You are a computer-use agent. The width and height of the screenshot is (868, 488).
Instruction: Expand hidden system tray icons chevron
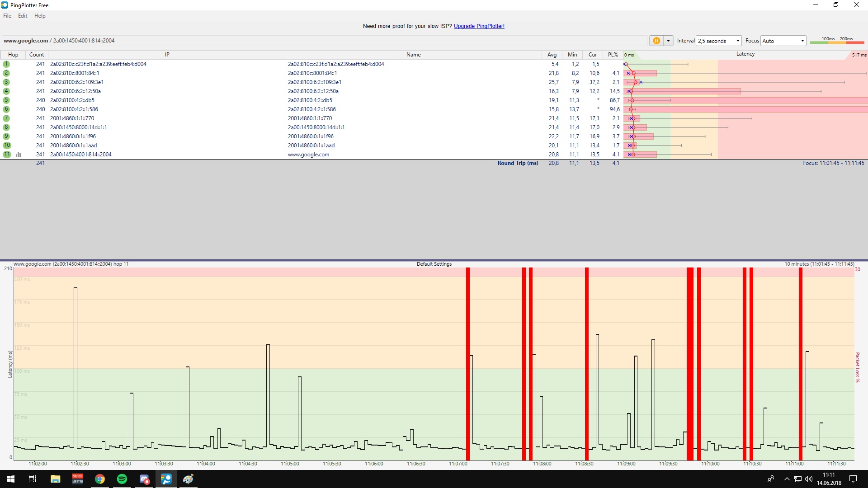(x=787, y=479)
